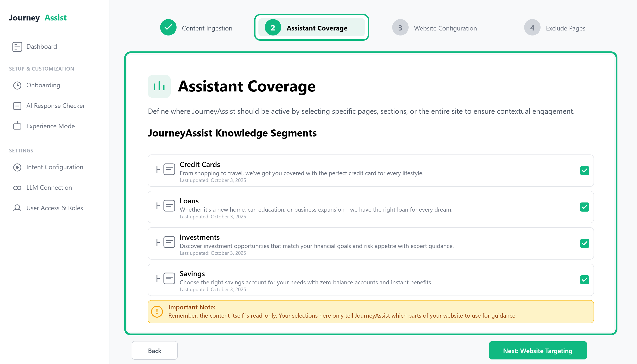Image resolution: width=637 pixels, height=364 pixels.
Task: Click the Assistant Coverage bar chart icon
Action: tap(159, 86)
